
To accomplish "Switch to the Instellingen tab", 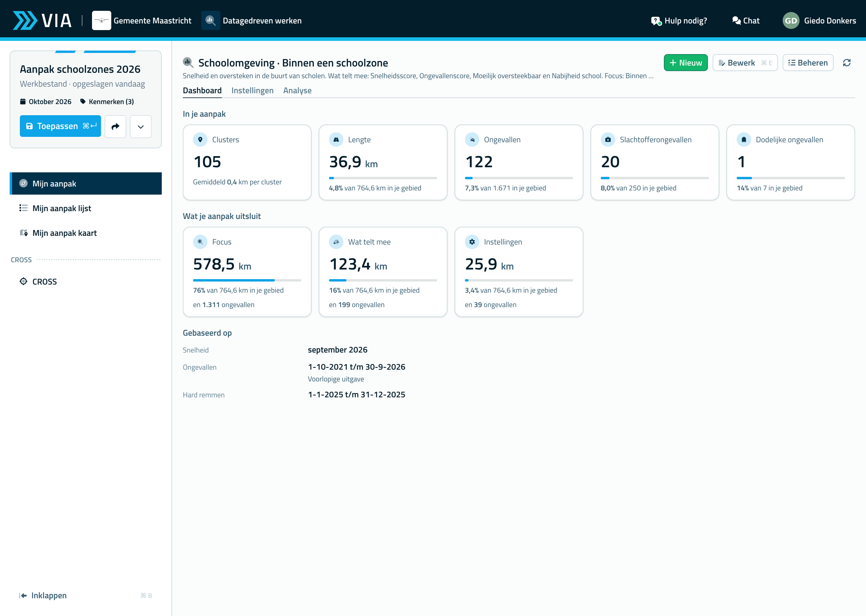I will (x=253, y=90).
